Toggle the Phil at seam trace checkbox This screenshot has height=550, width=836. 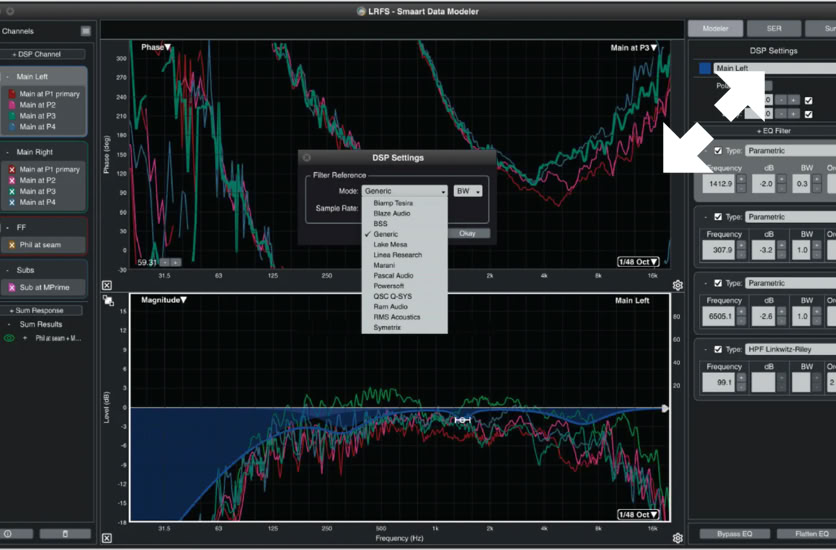point(12,245)
